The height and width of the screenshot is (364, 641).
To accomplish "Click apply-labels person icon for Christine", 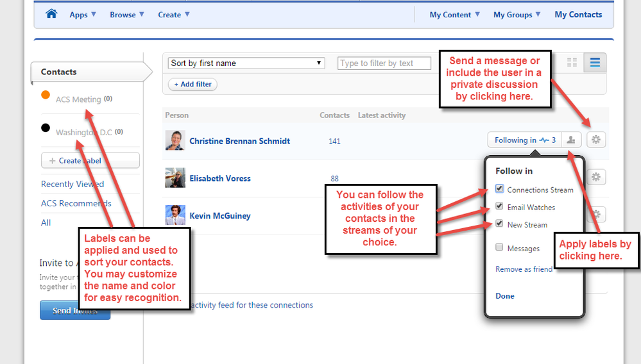I will click(571, 140).
